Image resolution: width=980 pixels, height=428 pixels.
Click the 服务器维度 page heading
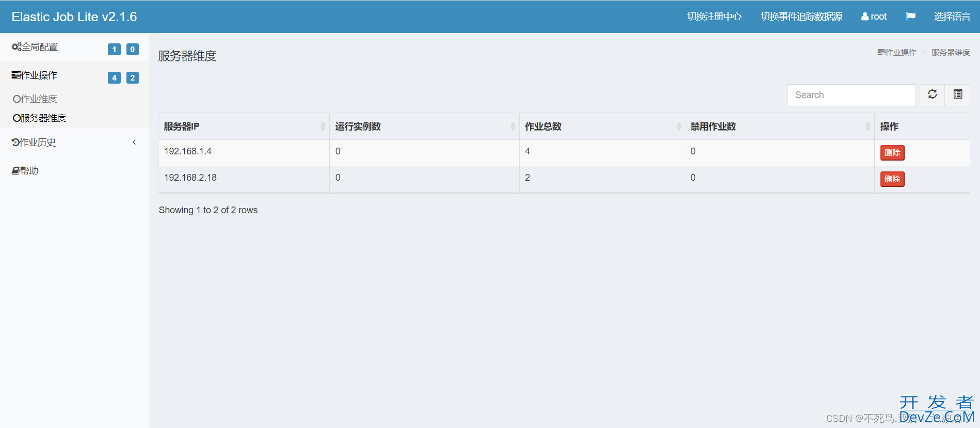tap(187, 56)
